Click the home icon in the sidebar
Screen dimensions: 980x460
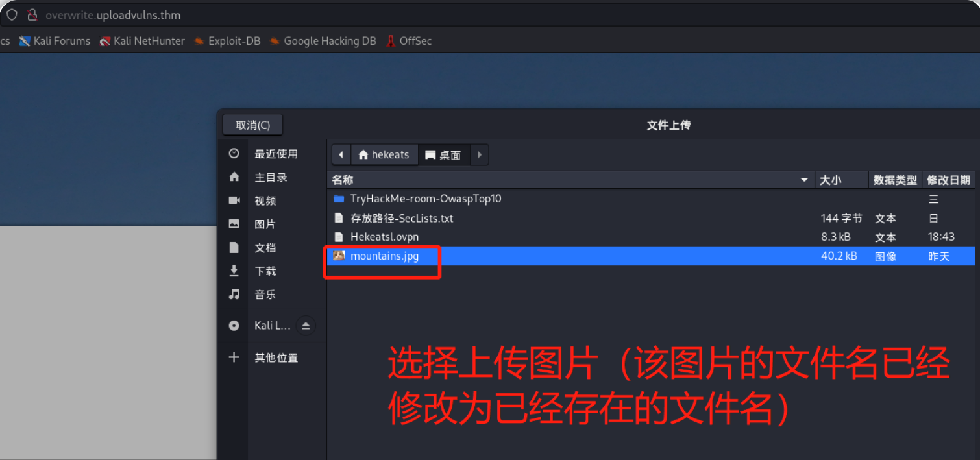pyautogui.click(x=234, y=177)
